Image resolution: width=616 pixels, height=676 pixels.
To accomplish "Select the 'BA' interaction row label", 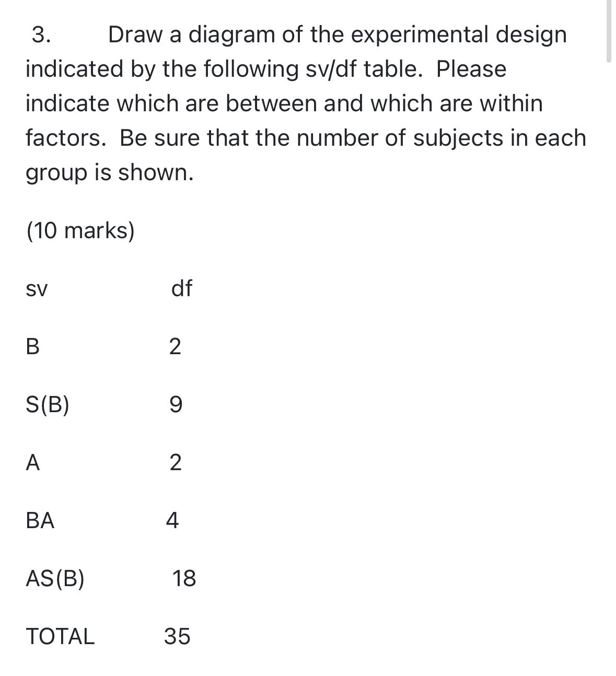I will pos(40,520).
